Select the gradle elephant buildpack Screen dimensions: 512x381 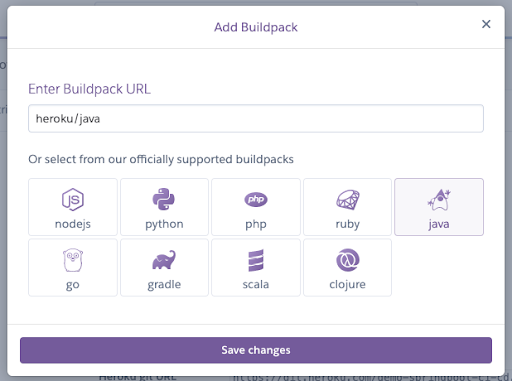click(164, 267)
